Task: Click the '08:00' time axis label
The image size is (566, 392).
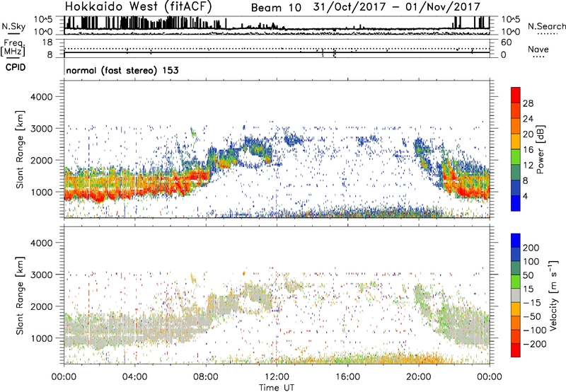Action: [x=206, y=377]
